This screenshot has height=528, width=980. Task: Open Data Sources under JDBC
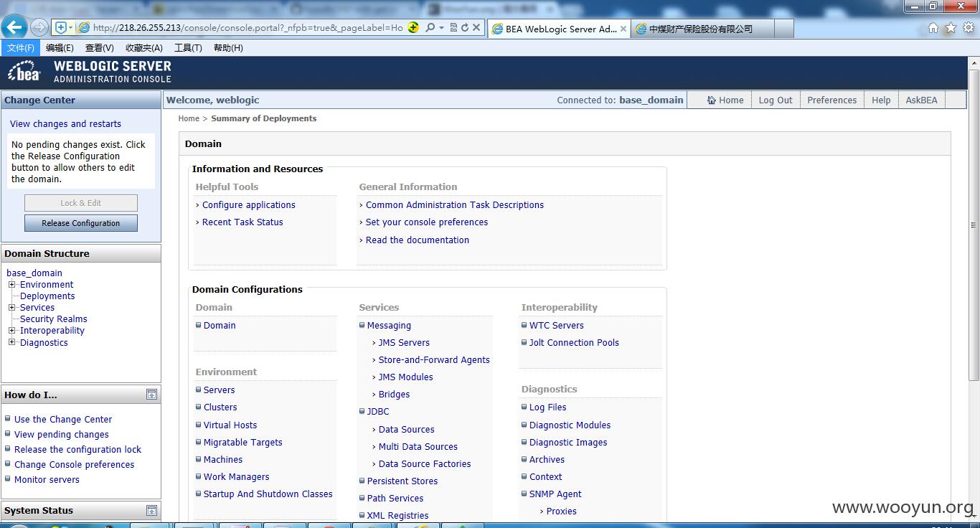(406, 429)
